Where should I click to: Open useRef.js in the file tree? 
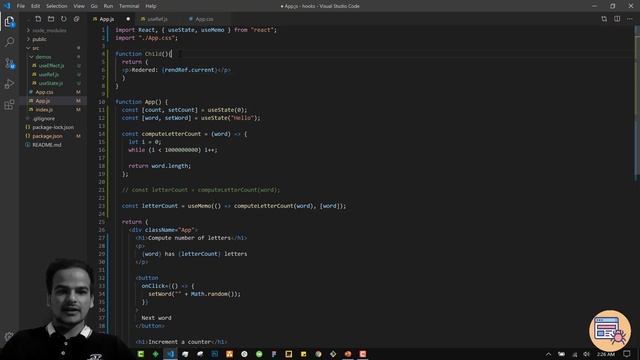[49, 74]
